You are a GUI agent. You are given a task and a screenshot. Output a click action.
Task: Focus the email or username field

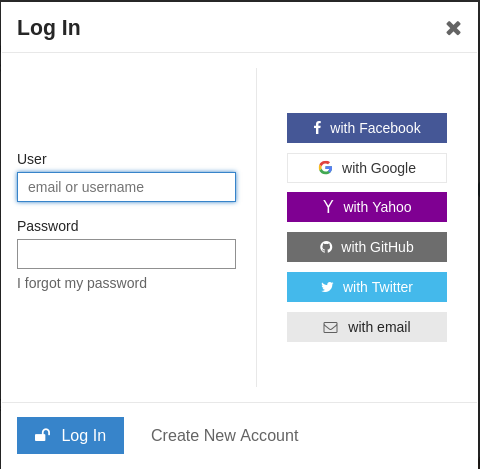click(x=126, y=187)
